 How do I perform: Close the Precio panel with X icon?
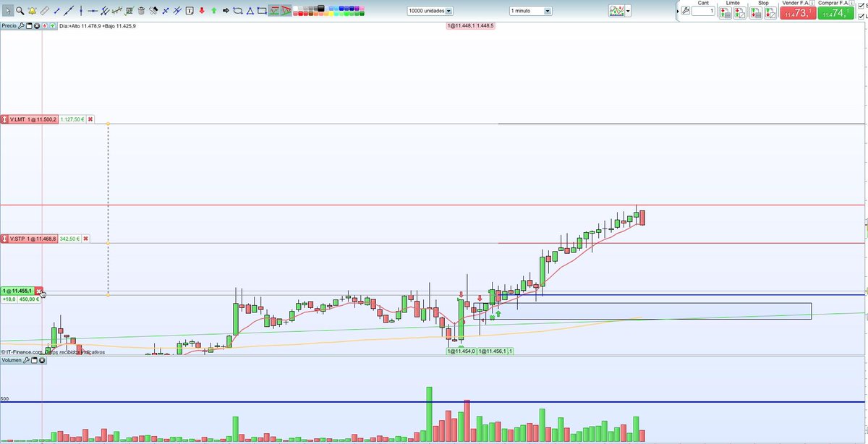(x=37, y=25)
